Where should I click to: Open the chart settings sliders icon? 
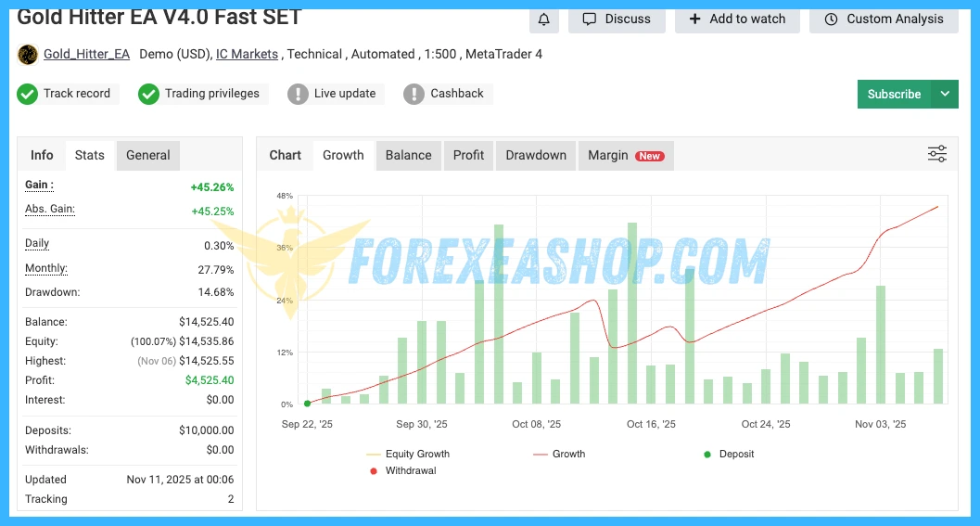coord(937,154)
